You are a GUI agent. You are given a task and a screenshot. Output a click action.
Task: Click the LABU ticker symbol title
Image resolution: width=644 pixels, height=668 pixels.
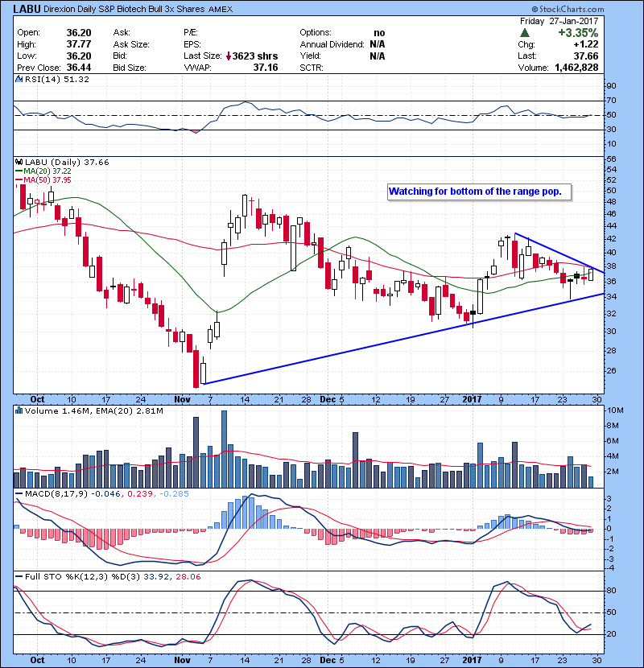coord(27,9)
